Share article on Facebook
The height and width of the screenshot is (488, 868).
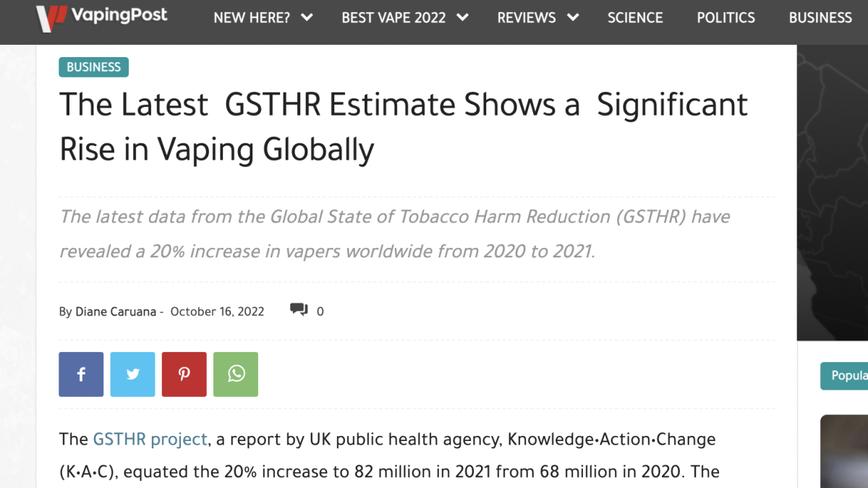point(81,374)
